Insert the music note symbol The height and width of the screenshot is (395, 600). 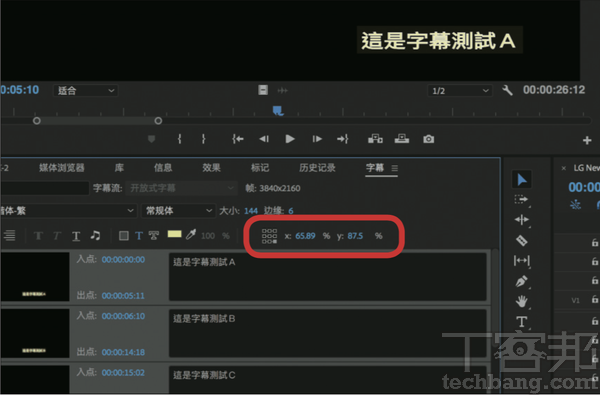95,235
